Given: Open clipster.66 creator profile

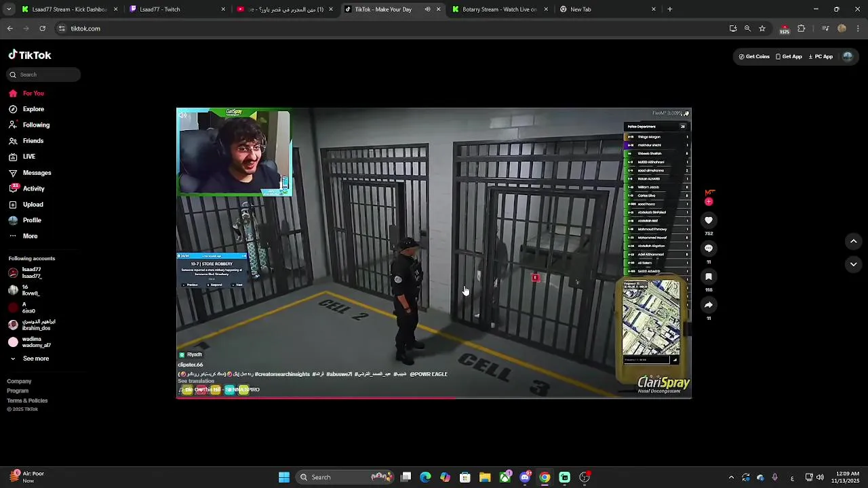Looking at the screenshot, I should tap(191, 365).
